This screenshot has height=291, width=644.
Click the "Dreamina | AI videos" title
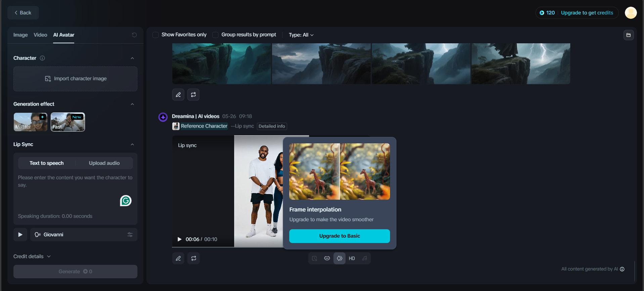(196, 116)
